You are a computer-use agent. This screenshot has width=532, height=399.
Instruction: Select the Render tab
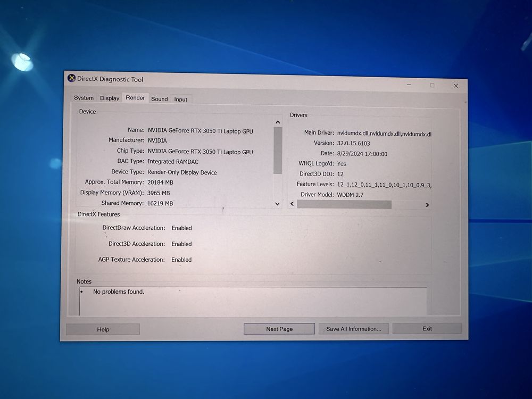click(135, 98)
